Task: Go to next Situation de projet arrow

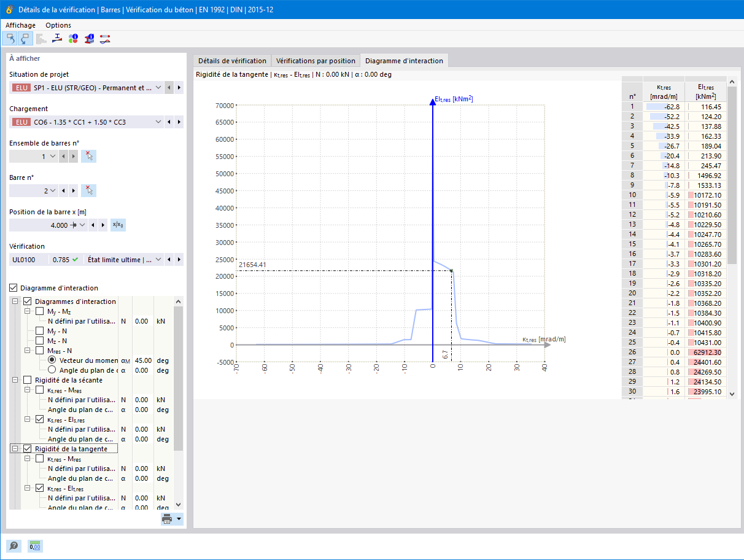Action: pos(179,88)
